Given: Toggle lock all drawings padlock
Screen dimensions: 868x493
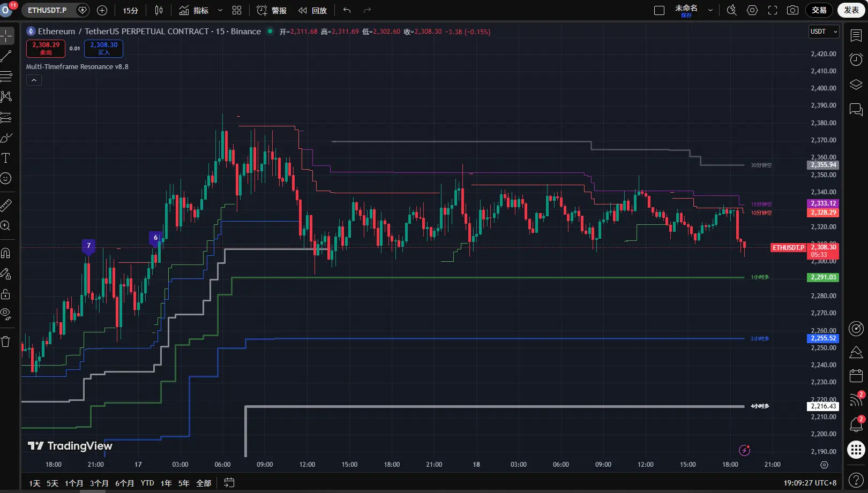Looking at the screenshot, I should [x=6, y=294].
